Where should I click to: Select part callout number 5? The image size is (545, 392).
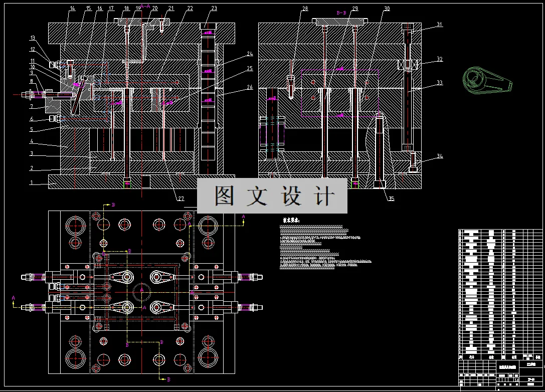click(x=32, y=129)
